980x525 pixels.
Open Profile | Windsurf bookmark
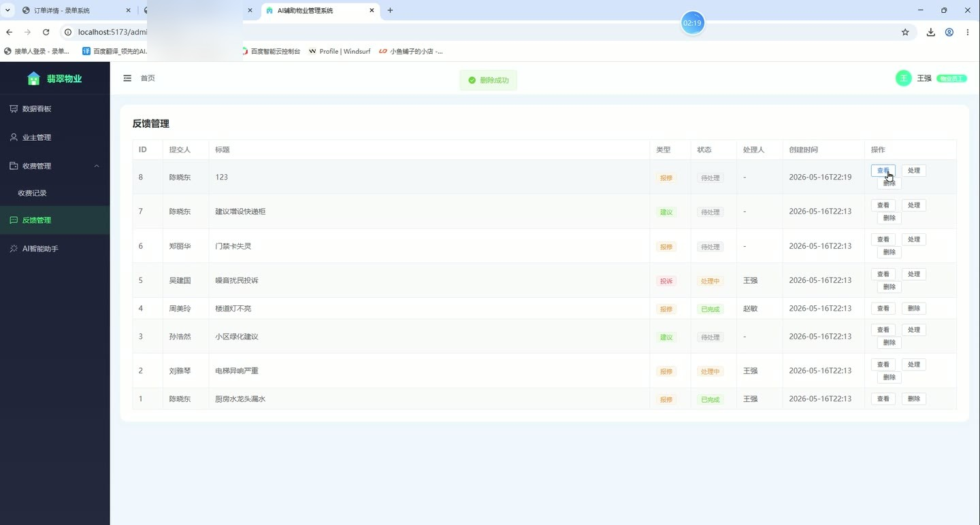(x=340, y=51)
